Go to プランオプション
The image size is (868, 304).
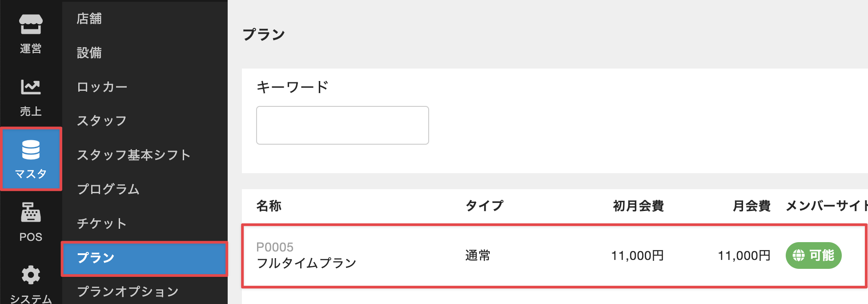[128, 292]
